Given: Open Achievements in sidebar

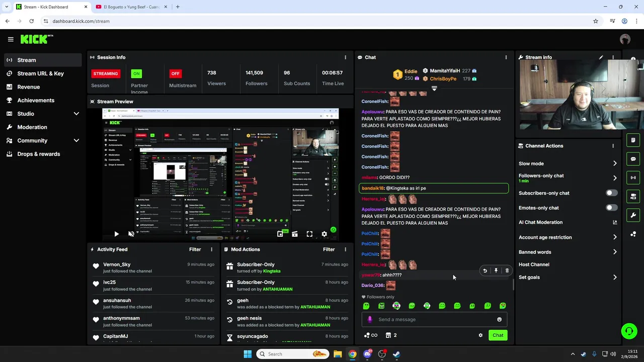Looking at the screenshot, I should point(43,100).
